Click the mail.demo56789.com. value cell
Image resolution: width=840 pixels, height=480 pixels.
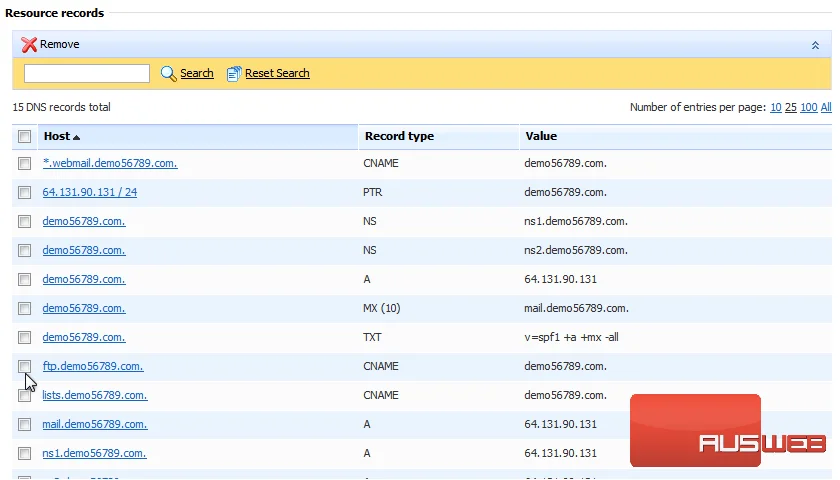[576, 308]
